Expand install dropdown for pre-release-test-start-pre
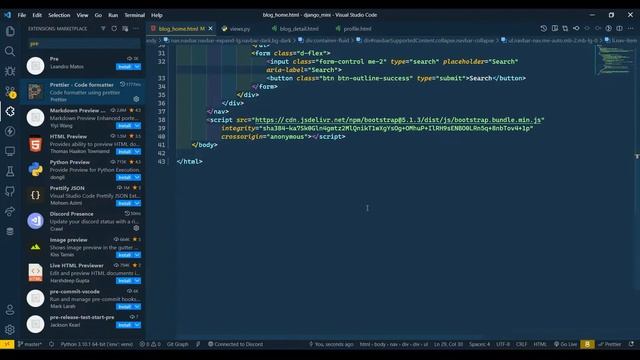 [x=137, y=325]
